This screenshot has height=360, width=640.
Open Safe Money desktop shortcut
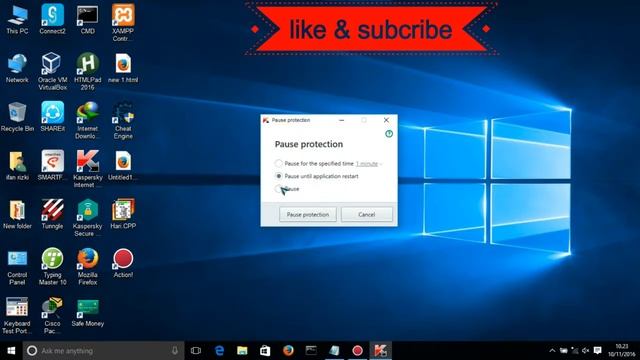tap(87, 312)
